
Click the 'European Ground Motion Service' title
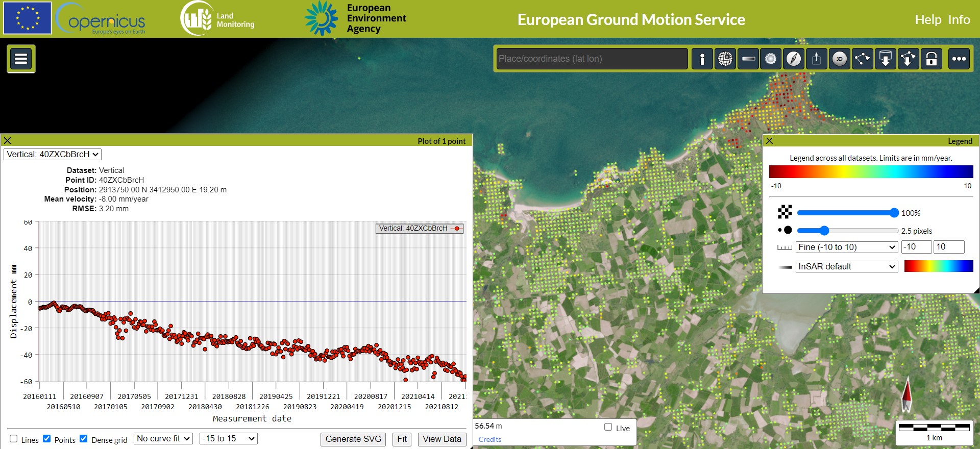(631, 19)
